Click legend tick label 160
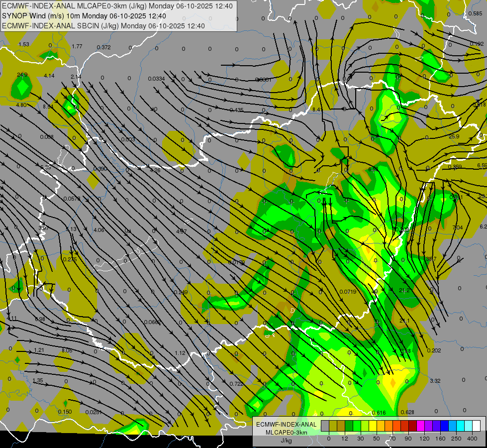The height and width of the screenshot is (448, 487). (440, 439)
